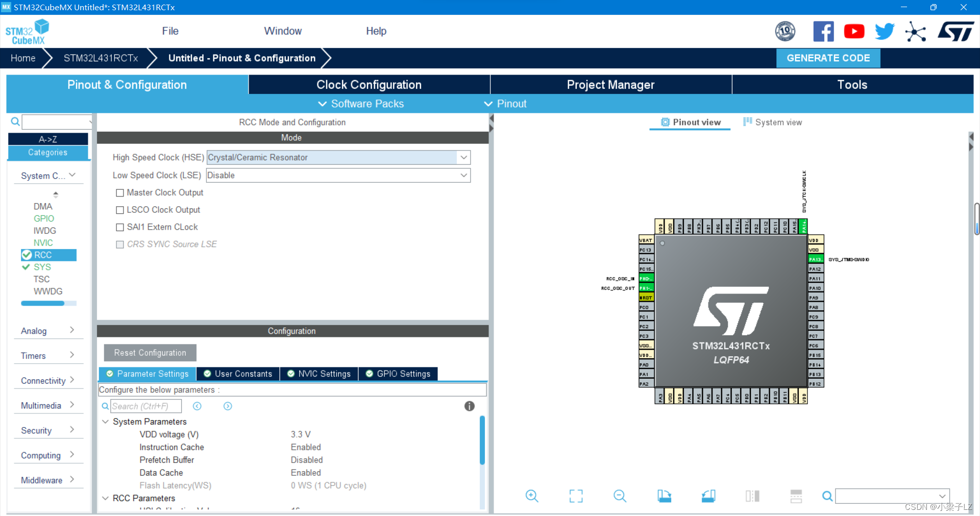Open the NVIC Settings tab
Viewport: 980px width, 516px height.
319,374
